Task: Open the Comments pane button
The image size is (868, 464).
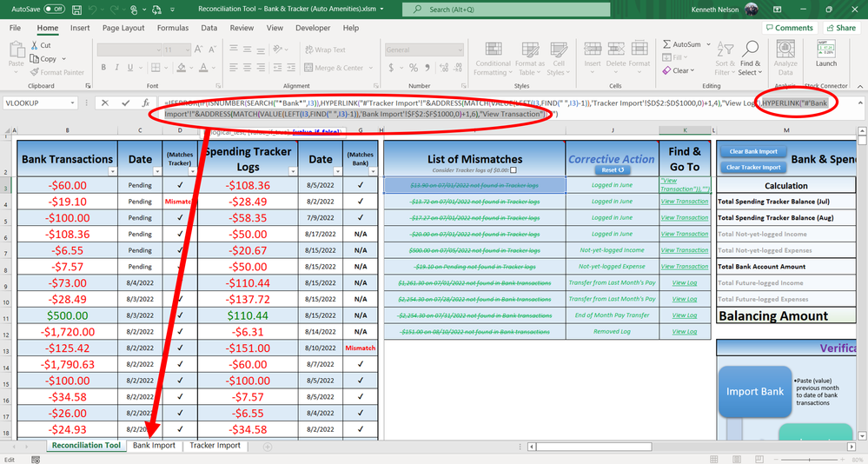Action: (x=790, y=28)
